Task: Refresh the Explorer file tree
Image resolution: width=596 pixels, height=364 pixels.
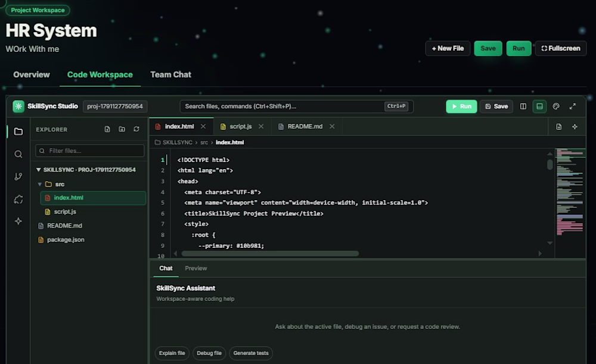Action: [136, 129]
